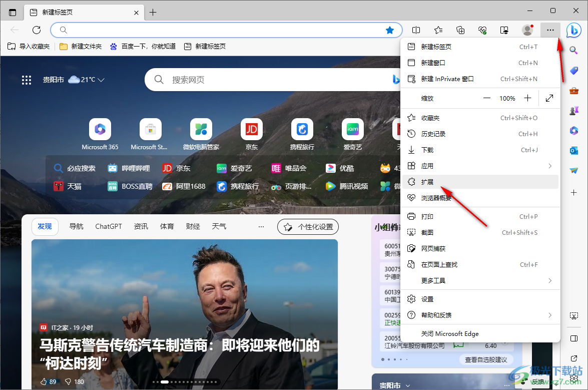Viewport: 588px width, 390px height.
Task: Open split screen icon in toolbar
Action: pos(416,30)
